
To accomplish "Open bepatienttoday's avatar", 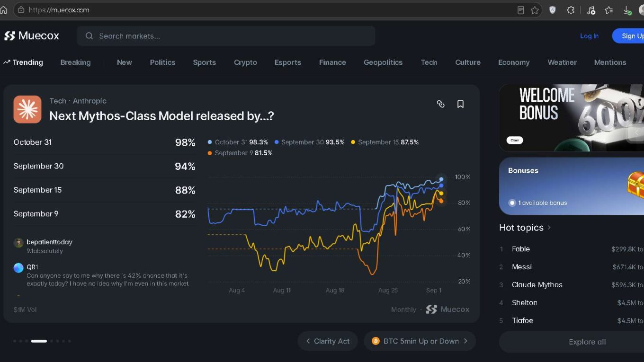I will (18, 243).
